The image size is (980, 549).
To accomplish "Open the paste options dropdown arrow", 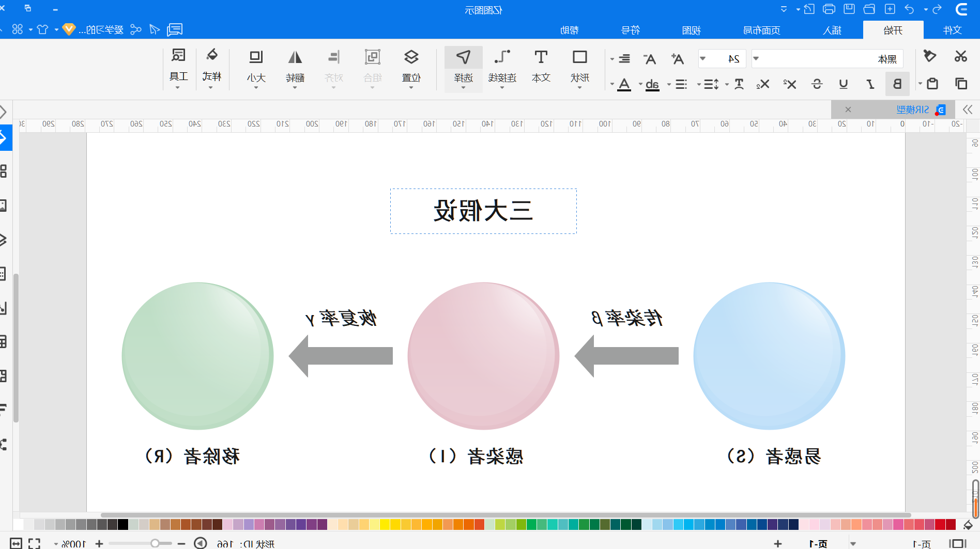I will (921, 84).
